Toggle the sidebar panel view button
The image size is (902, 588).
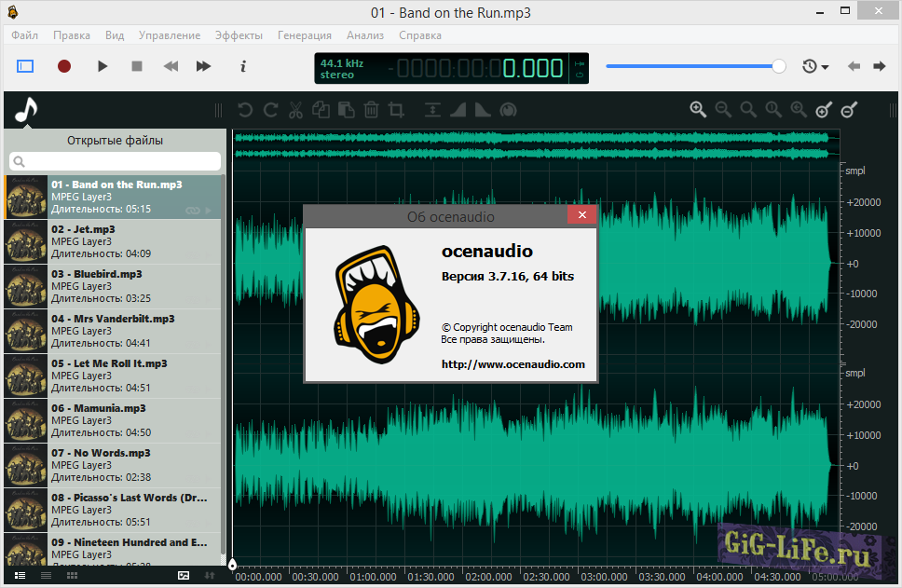25,66
